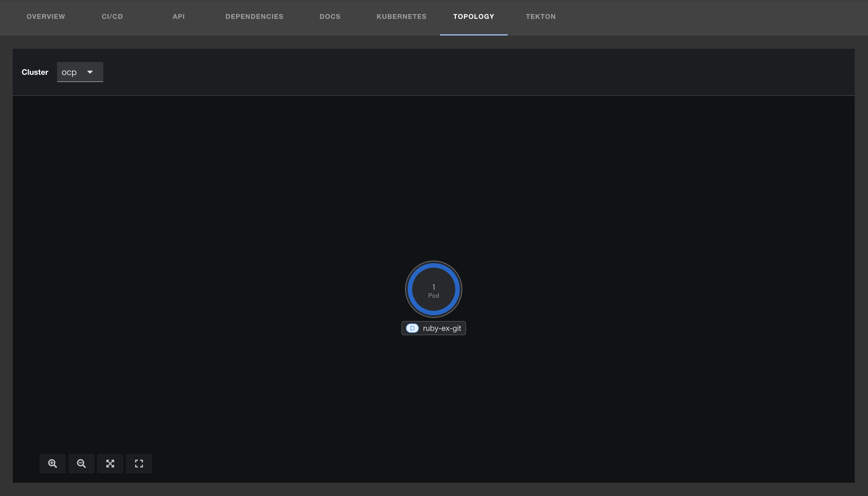Image resolution: width=868 pixels, height=496 pixels.
Task: Open the cluster list to change clusters
Action: pyautogui.click(x=80, y=72)
